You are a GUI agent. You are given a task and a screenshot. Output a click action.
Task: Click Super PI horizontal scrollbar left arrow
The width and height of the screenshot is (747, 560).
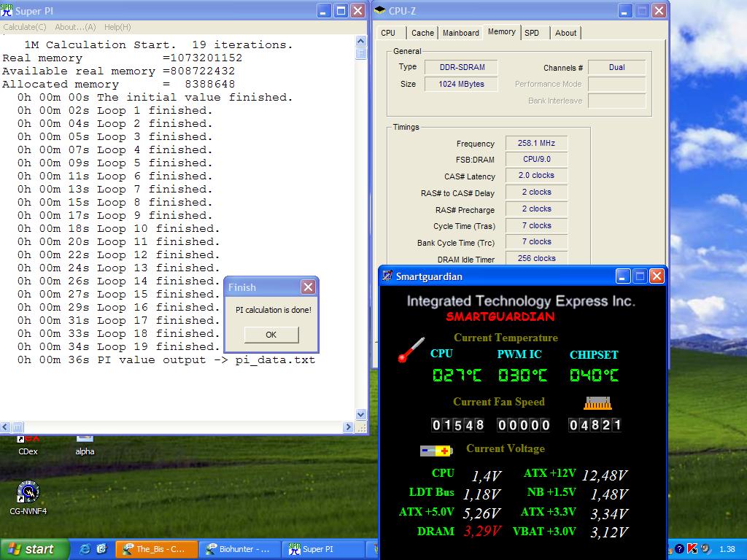click(5, 427)
